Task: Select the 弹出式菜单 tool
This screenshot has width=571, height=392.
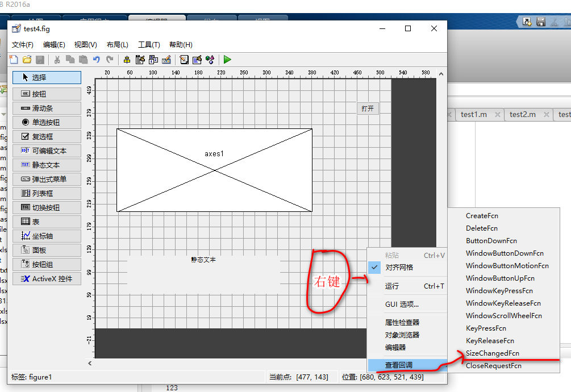Action: coord(47,178)
